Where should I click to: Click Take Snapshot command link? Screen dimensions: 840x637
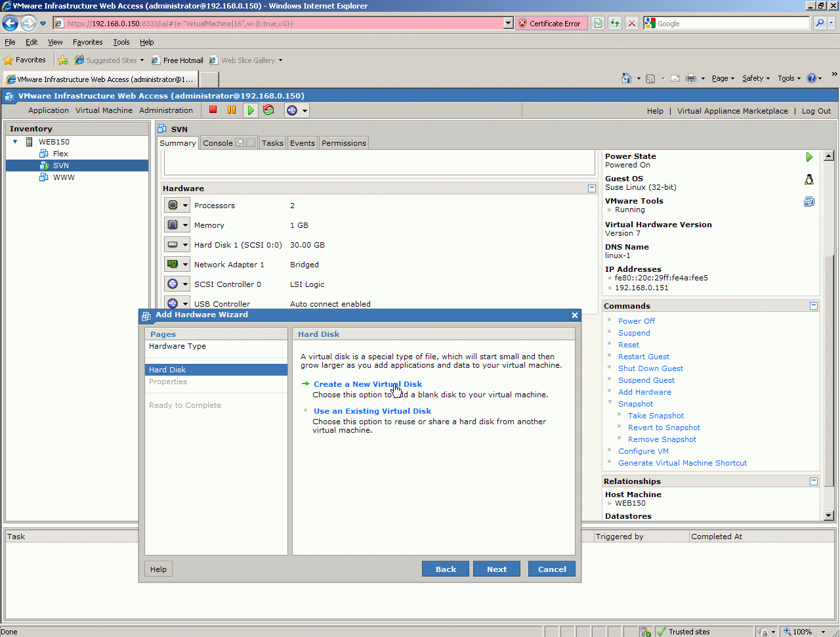tap(656, 416)
